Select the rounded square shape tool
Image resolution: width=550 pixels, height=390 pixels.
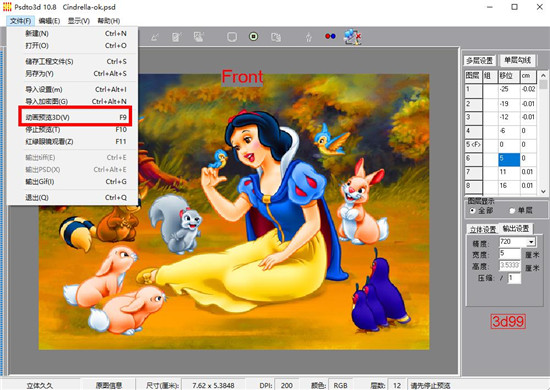coord(232,37)
